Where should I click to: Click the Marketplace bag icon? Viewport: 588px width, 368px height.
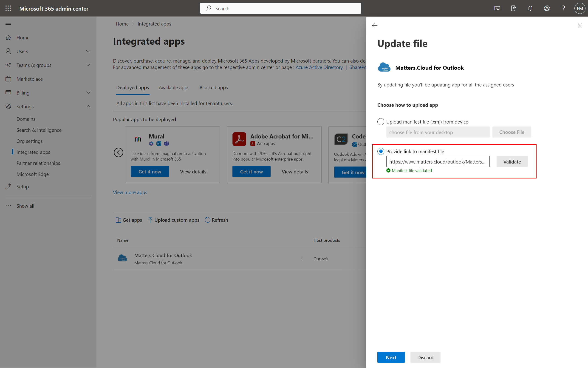pyautogui.click(x=8, y=79)
